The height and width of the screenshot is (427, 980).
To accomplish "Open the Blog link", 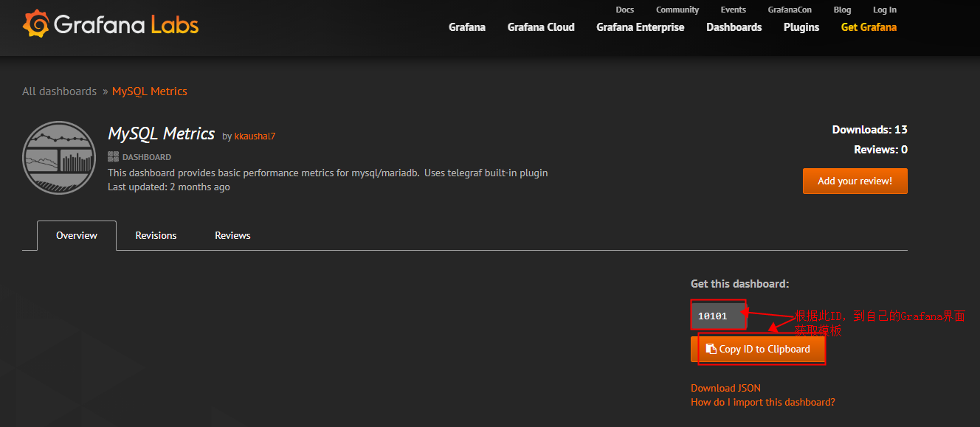I will [842, 10].
